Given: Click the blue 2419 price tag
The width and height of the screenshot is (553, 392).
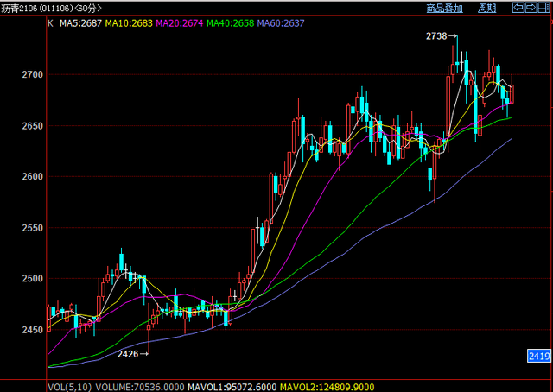Looking at the screenshot, I should pos(539,356).
